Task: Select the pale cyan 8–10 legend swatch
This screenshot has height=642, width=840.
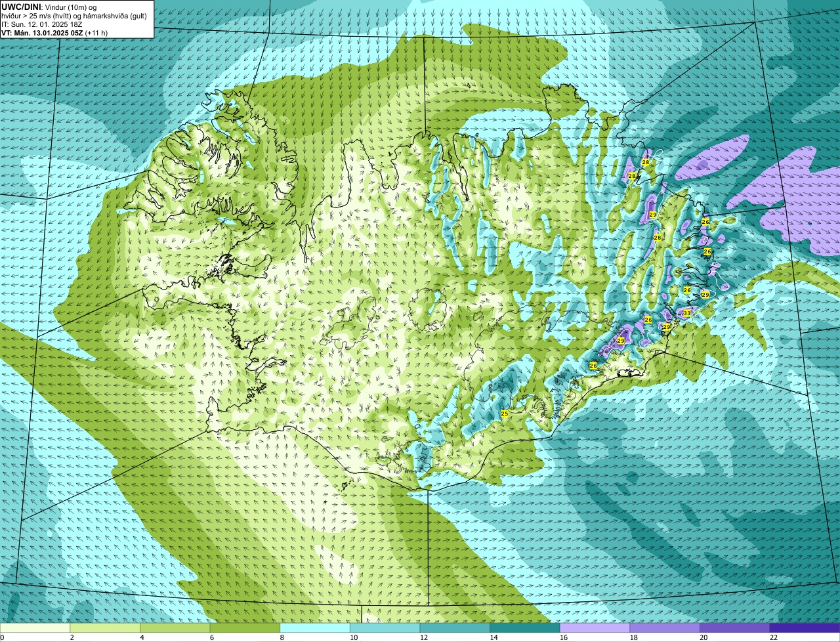Action: point(315,628)
